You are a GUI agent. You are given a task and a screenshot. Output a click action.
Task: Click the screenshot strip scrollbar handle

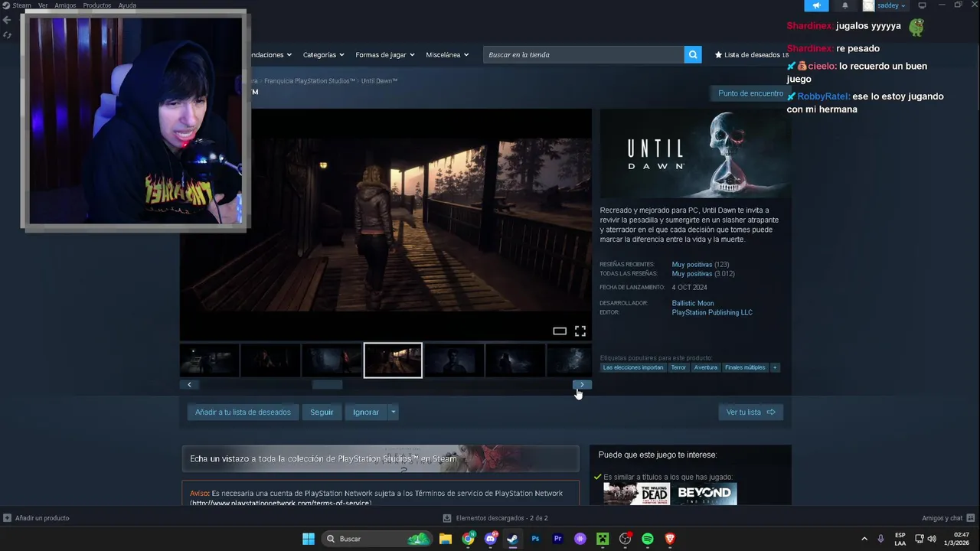327,385
